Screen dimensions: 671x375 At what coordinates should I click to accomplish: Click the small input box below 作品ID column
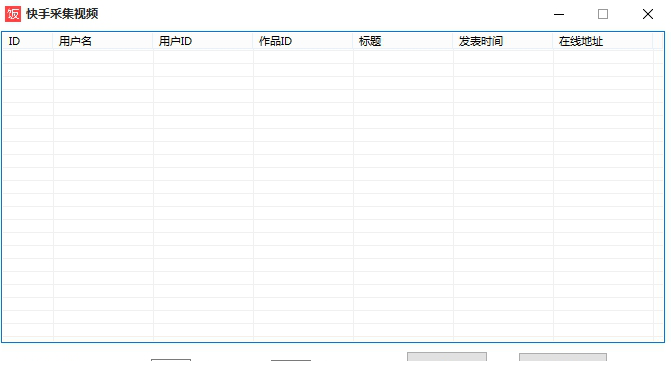[x=291, y=360]
